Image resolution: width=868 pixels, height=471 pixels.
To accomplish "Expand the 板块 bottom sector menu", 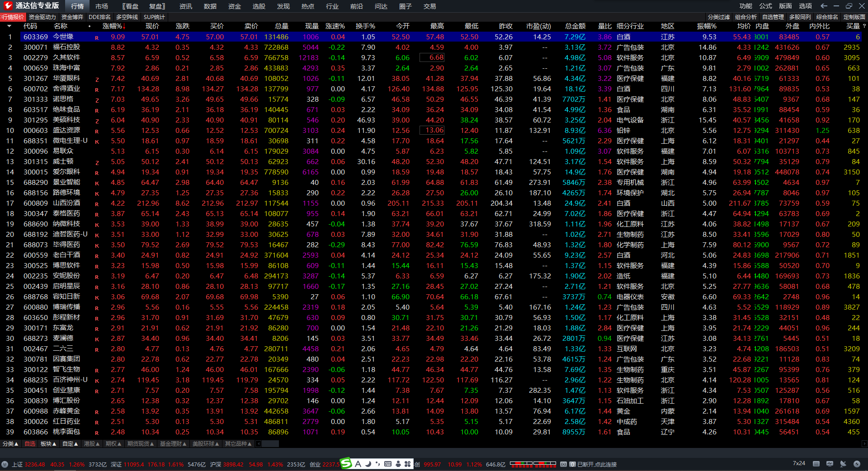I will pos(48,444).
